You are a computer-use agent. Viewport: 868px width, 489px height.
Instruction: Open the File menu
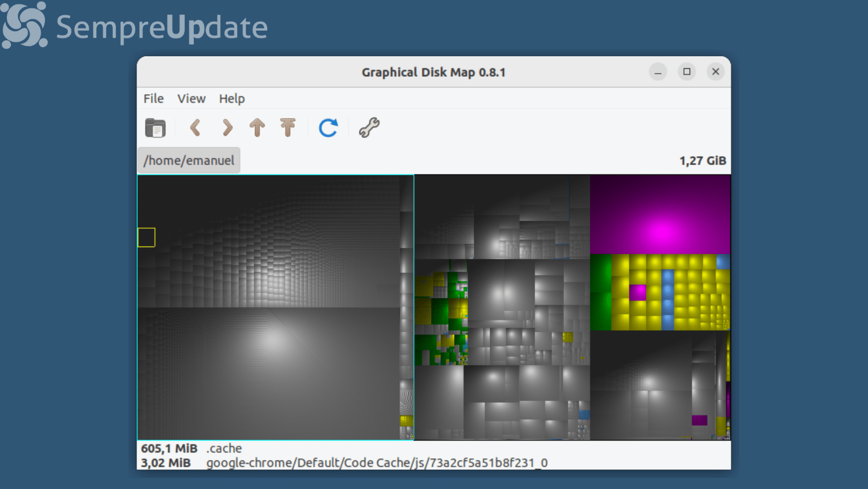153,98
